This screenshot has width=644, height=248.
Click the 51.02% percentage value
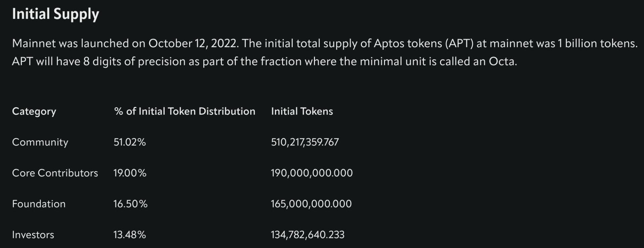129,142
